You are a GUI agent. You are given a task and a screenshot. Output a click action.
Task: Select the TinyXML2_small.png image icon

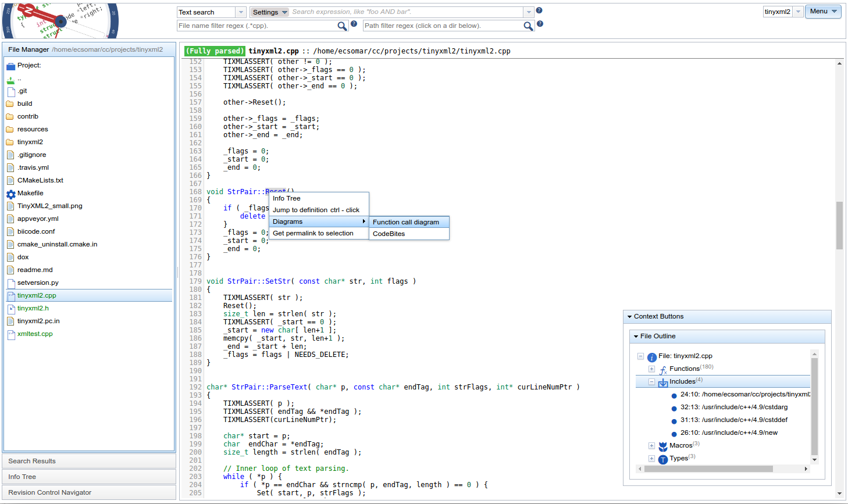click(11, 206)
